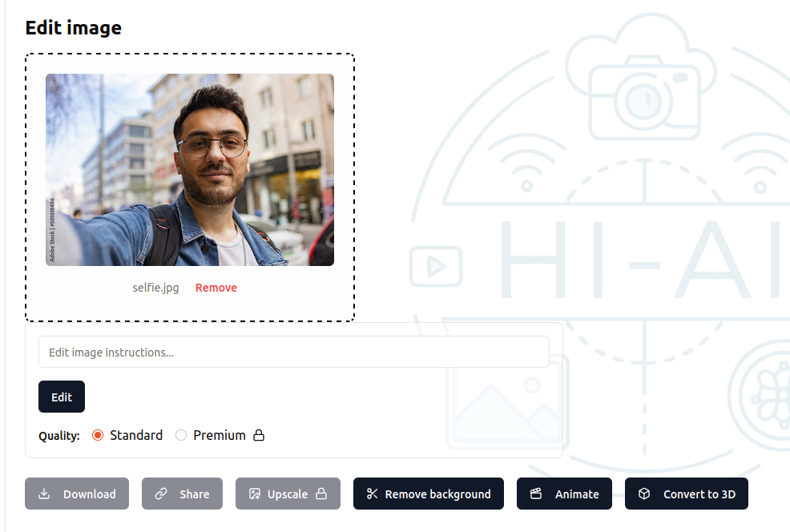Click the selfie.jpg preview thumbnail
The height and width of the screenshot is (532, 790).
tap(190, 169)
